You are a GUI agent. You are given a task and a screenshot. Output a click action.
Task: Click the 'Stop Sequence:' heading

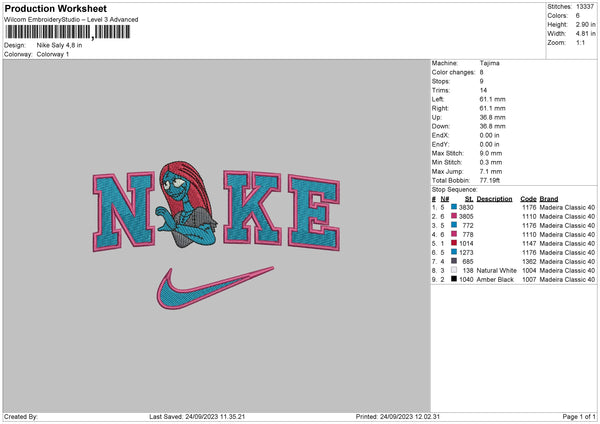click(x=455, y=189)
